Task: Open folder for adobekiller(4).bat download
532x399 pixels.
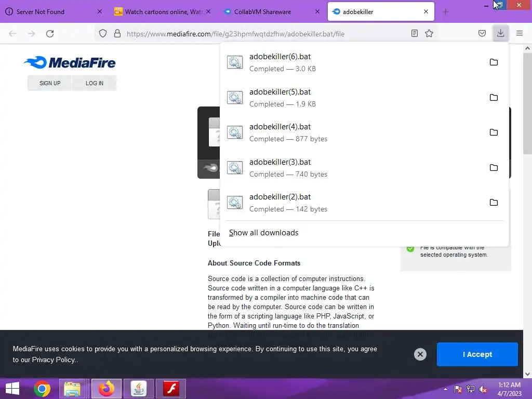Action: pos(494,132)
